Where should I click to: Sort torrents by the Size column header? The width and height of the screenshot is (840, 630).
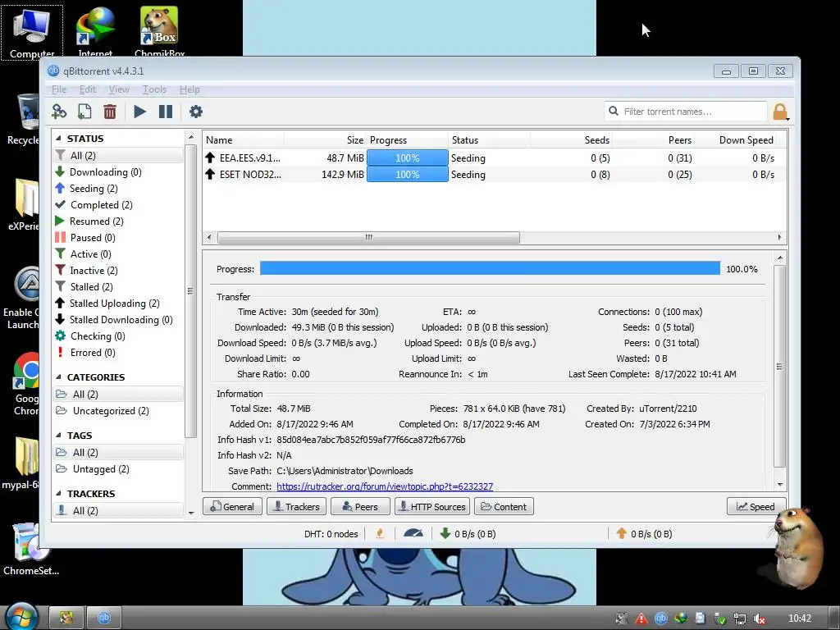coord(326,140)
